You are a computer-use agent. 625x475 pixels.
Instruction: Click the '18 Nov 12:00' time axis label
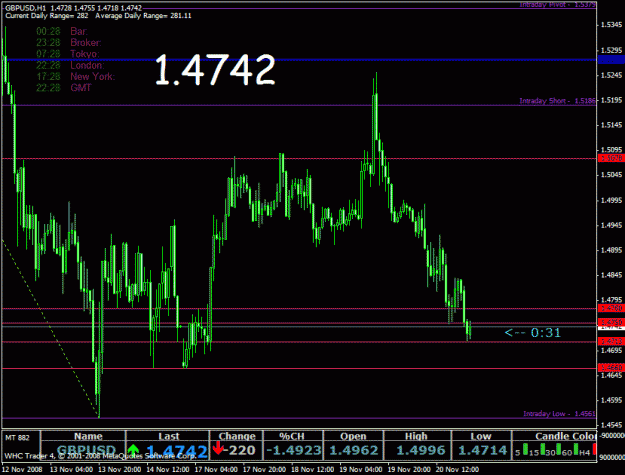[x=312, y=469]
